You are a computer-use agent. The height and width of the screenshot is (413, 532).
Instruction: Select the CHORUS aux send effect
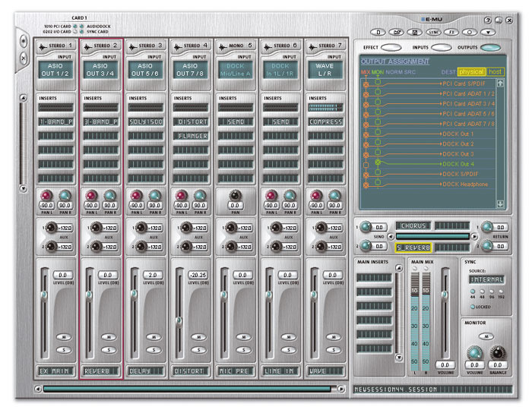coord(412,226)
